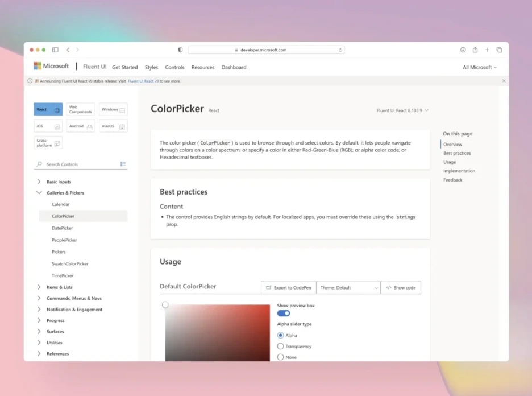The width and height of the screenshot is (532, 396).
Task: Show the tab overview icon
Action: click(499, 49)
